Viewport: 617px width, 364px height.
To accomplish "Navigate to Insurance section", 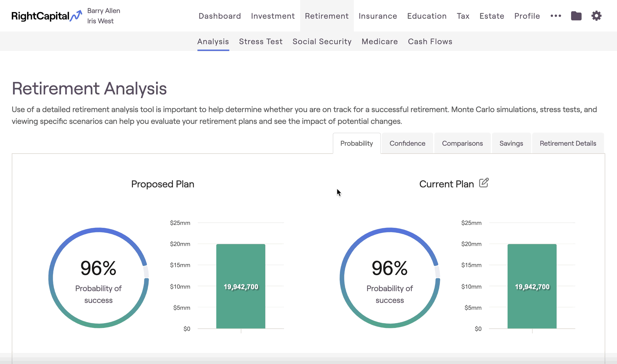I will (x=378, y=16).
